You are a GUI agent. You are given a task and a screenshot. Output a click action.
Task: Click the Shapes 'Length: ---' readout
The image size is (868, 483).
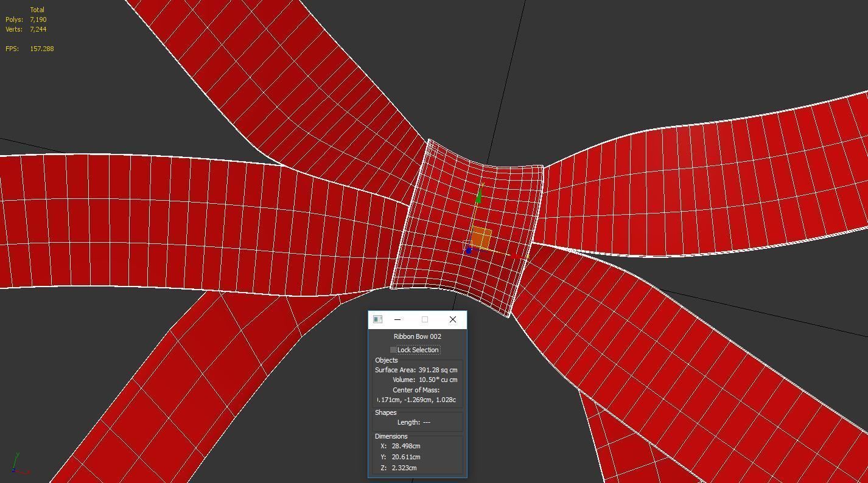point(414,422)
